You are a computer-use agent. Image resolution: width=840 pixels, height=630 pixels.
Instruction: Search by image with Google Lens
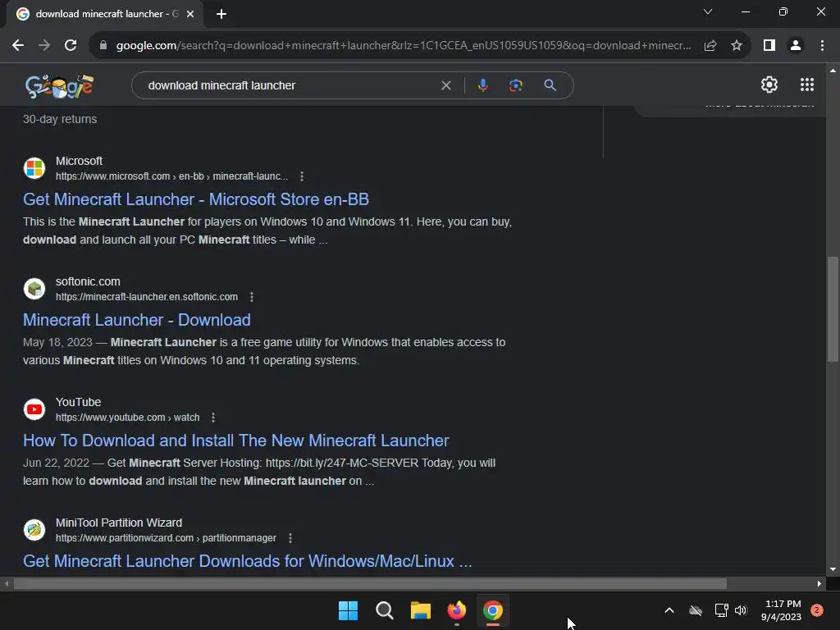click(515, 85)
